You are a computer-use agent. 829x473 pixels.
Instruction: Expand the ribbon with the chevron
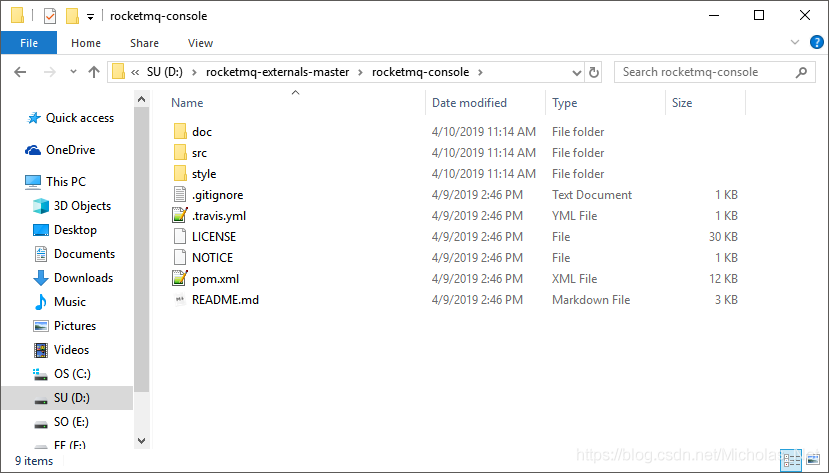pos(795,42)
